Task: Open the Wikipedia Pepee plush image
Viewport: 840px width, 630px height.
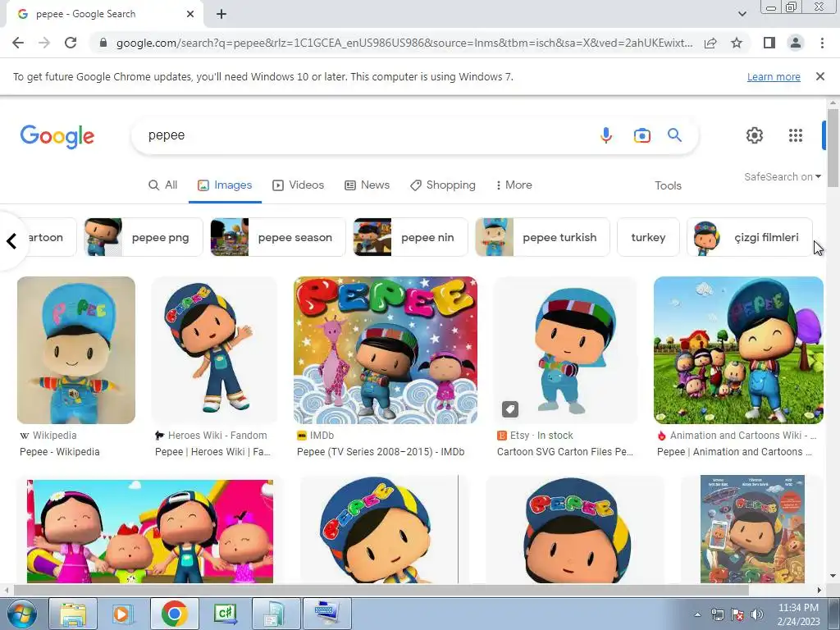Action: [76, 350]
